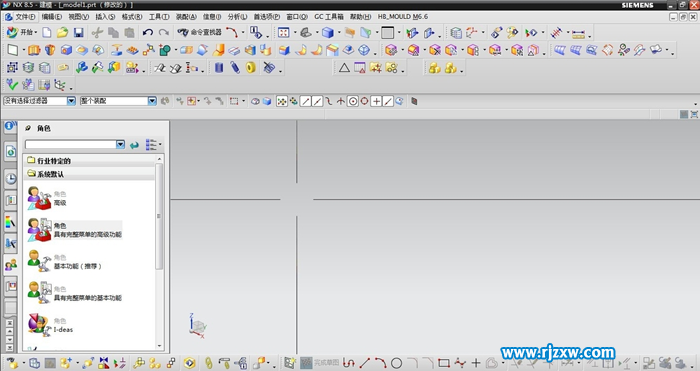This screenshot has width=700, height=371.
Task: Toggle snap to existing point plus icon
Action: (x=376, y=101)
